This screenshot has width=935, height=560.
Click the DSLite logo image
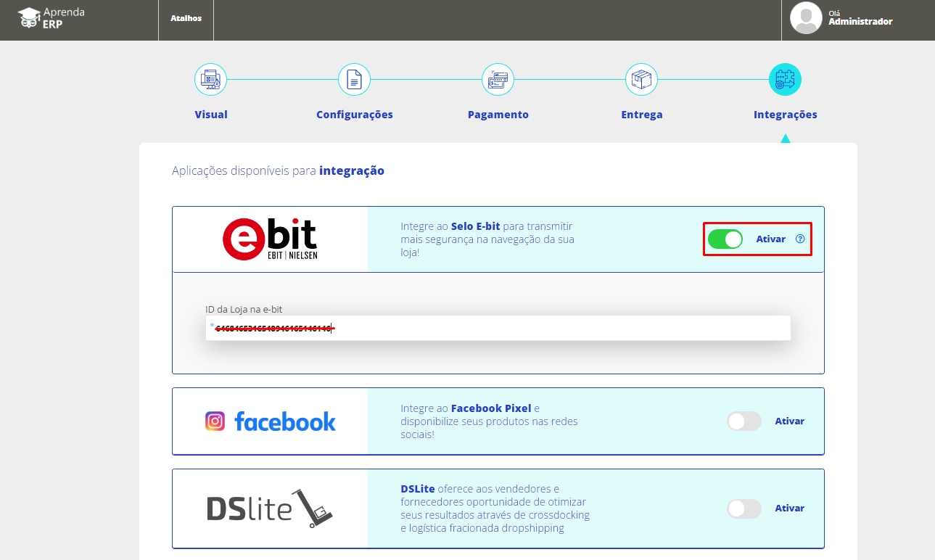270,508
